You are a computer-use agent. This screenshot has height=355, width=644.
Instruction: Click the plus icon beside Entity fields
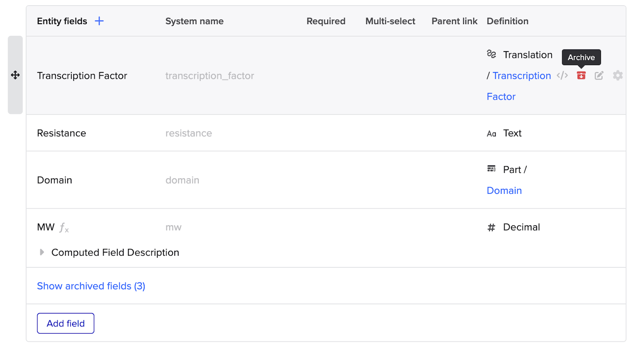pos(99,21)
